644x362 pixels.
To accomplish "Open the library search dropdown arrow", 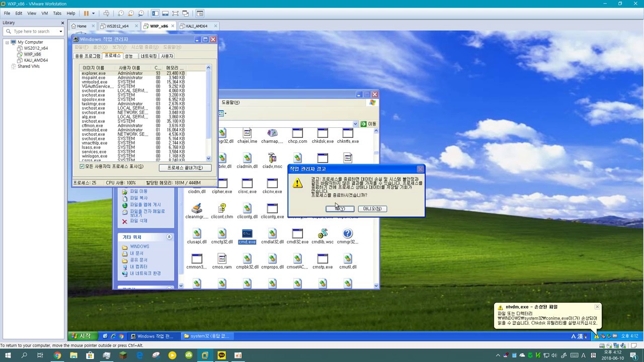I will (61, 31).
